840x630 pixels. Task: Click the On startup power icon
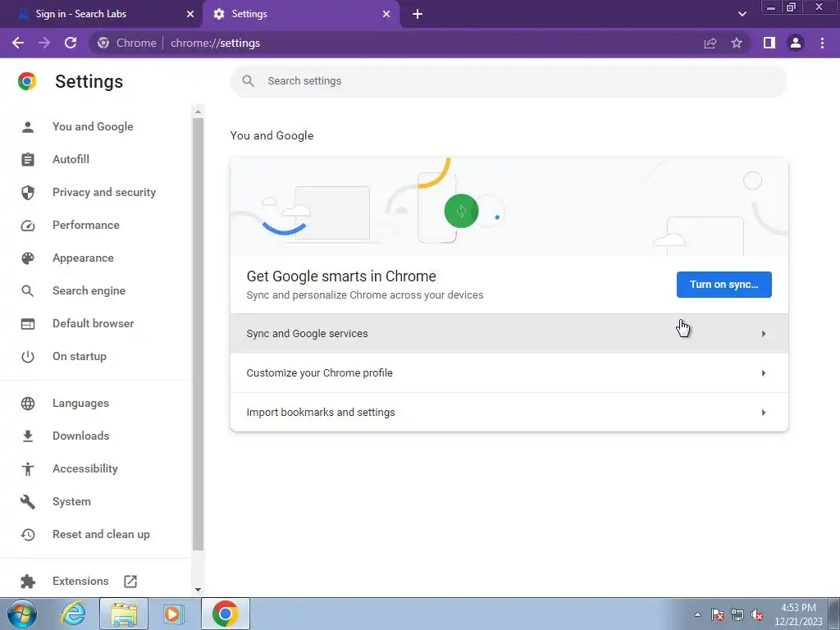coord(28,357)
